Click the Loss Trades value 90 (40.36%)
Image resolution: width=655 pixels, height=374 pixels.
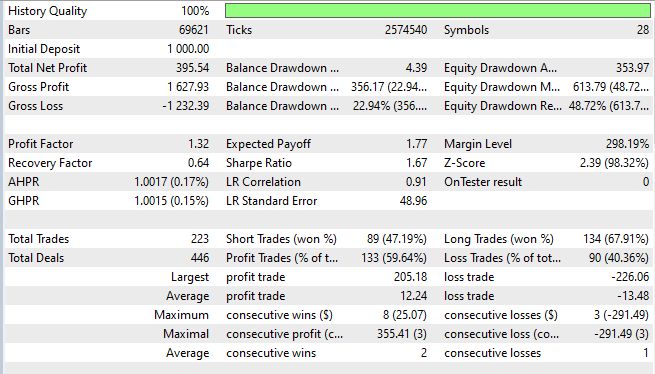point(619,258)
